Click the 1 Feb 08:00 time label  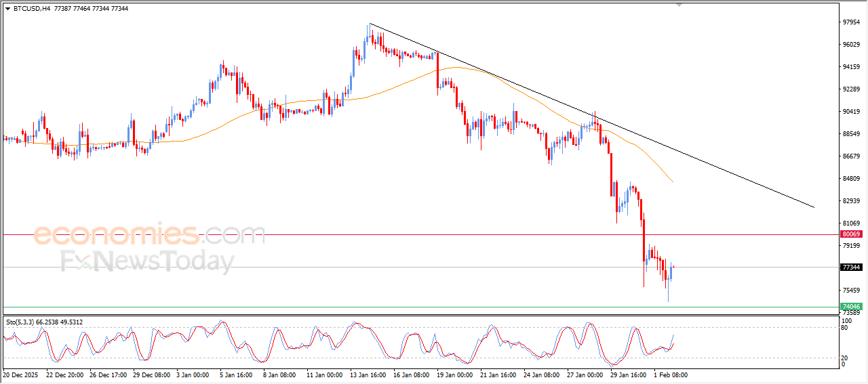click(x=671, y=375)
